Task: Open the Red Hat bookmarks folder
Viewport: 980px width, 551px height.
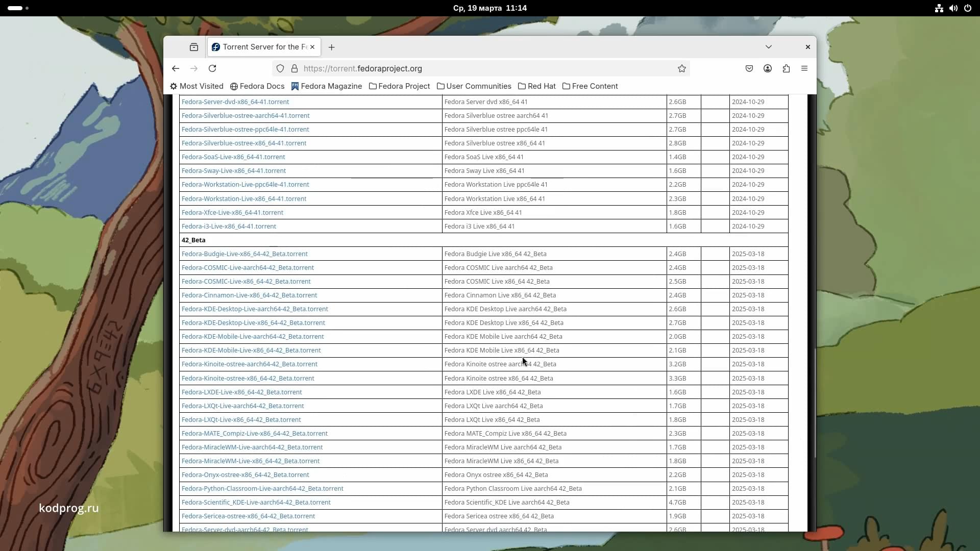Action: pyautogui.click(x=537, y=86)
